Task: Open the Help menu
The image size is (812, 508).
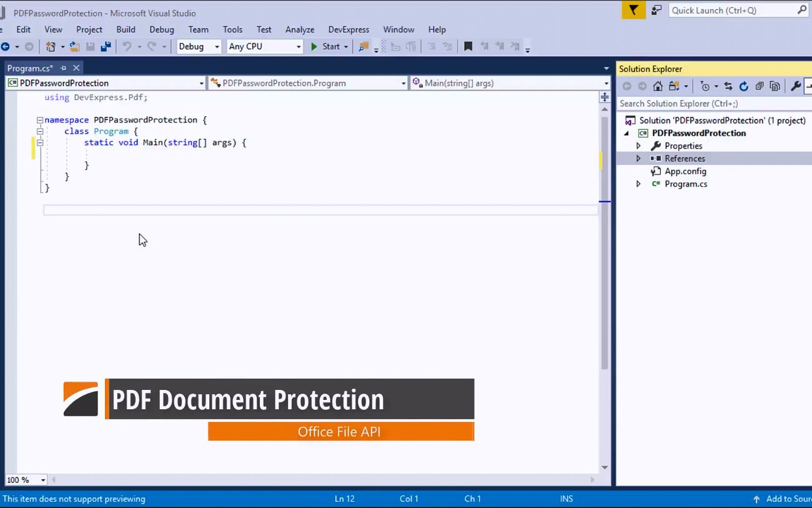Action: [437, 29]
